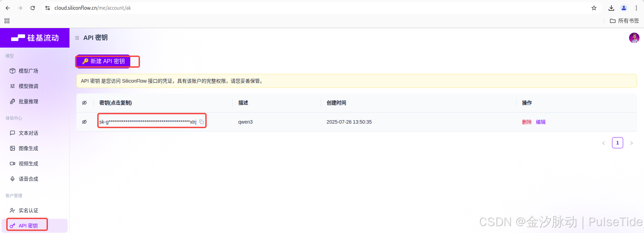Screen dimensions: 644x233
Task: Go to next page of keys
Action: 631,143
